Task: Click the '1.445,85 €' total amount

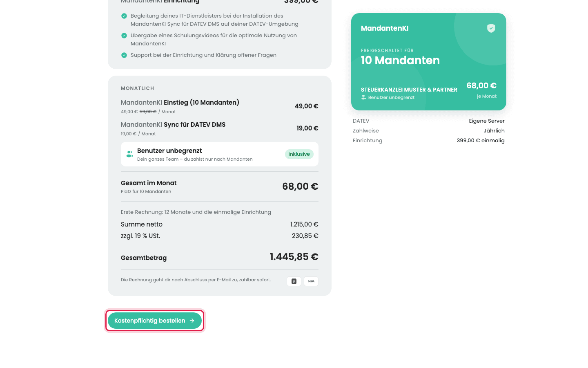Action: coord(294,257)
